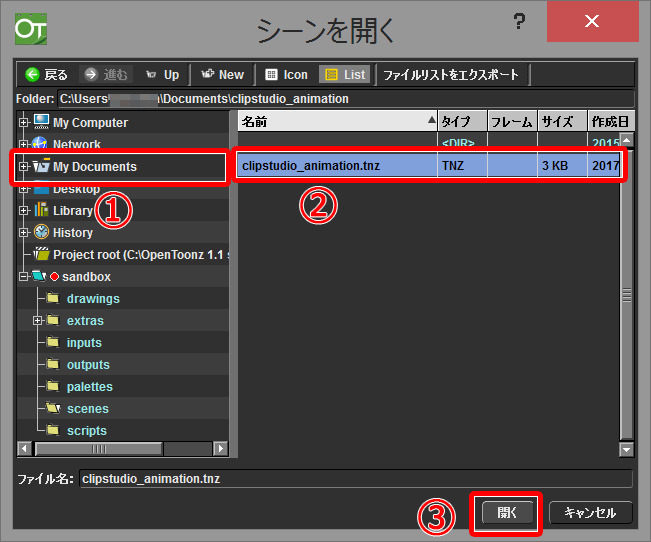Sort by the タイプ column header

[463, 121]
